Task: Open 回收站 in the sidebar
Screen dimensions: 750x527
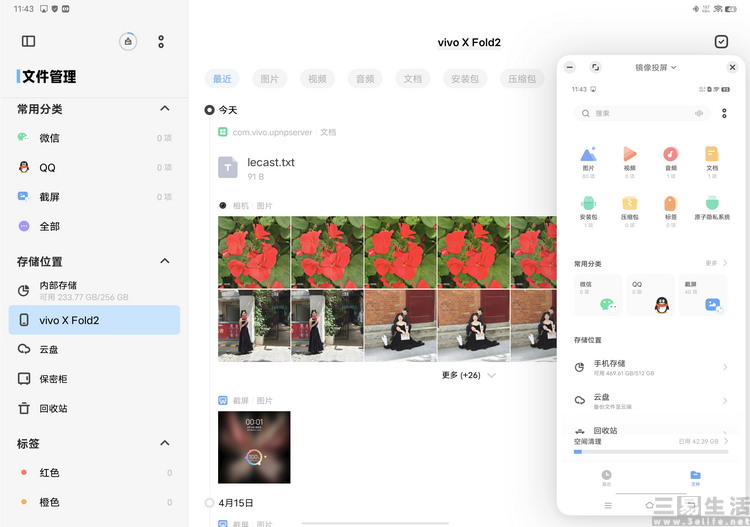Action: coord(94,408)
